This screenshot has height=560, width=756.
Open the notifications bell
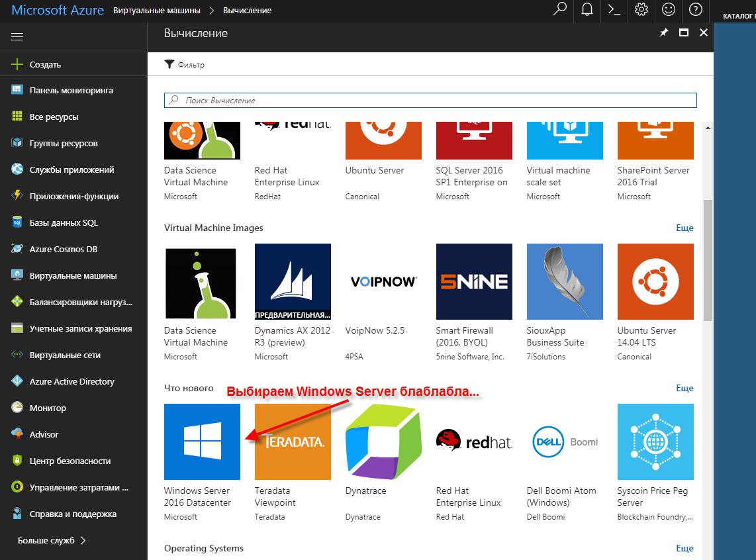click(x=587, y=10)
